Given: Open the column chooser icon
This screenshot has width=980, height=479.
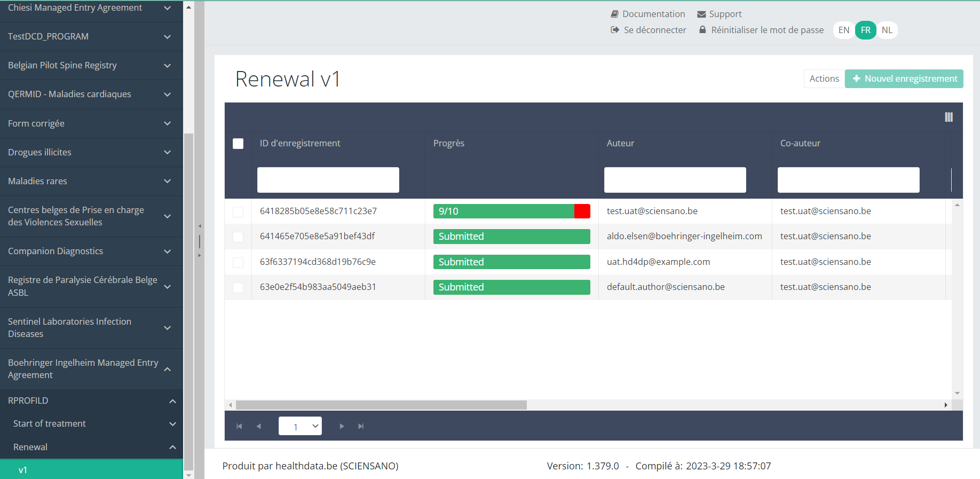Looking at the screenshot, I should tap(949, 117).
